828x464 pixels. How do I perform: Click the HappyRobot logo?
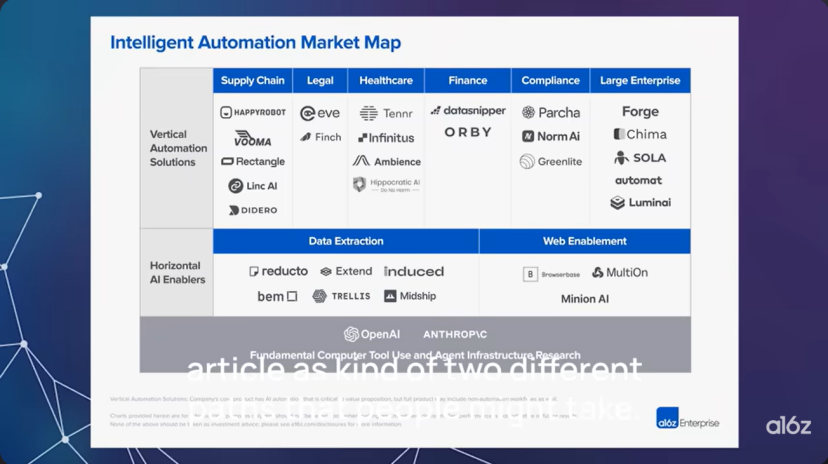[253, 112]
